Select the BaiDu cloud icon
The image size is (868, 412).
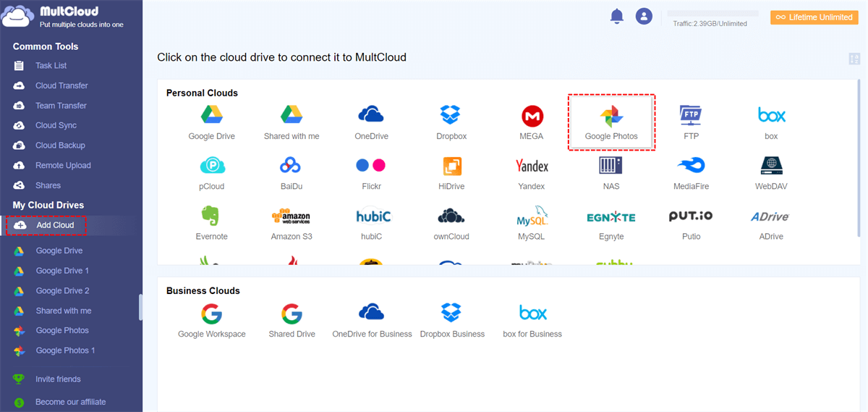pos(292,172)
